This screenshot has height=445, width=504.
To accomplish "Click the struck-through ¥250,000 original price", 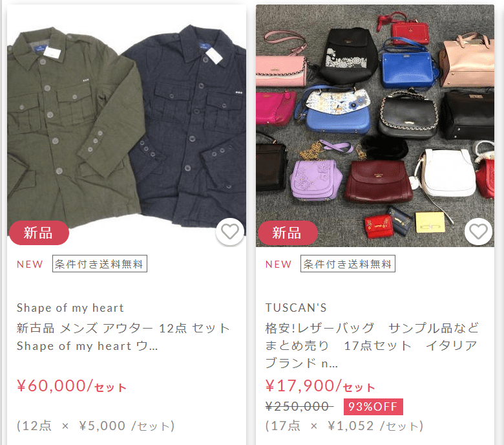I will [x=299, y=407].
